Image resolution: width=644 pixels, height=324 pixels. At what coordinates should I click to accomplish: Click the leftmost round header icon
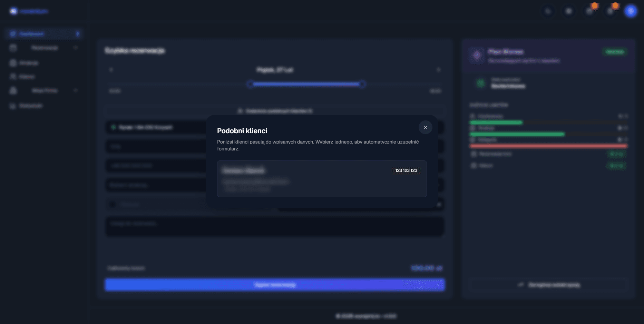coord(548,11)
